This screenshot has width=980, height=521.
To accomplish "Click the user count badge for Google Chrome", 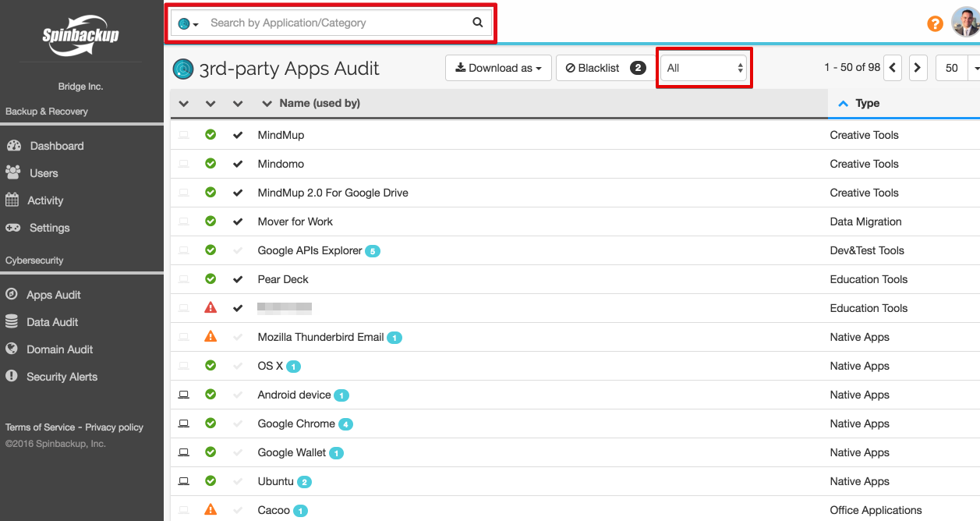I will click(345, 424).
